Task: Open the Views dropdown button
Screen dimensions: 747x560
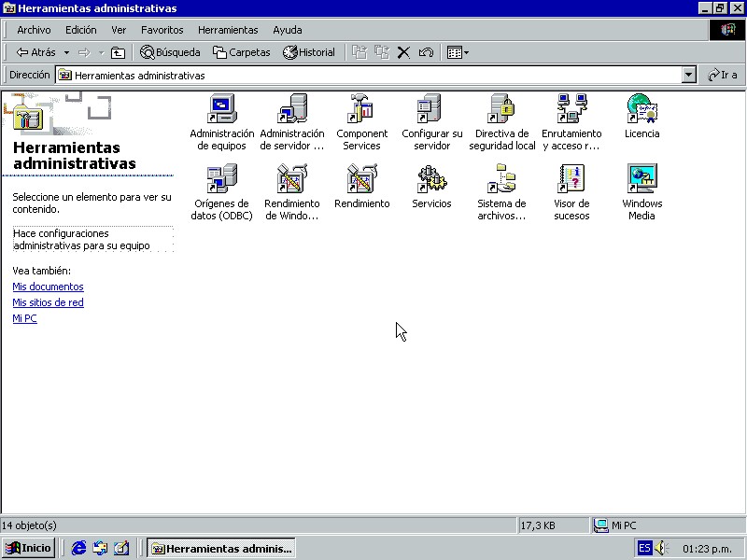Action: pyautogui.click(x=458, y=52)
